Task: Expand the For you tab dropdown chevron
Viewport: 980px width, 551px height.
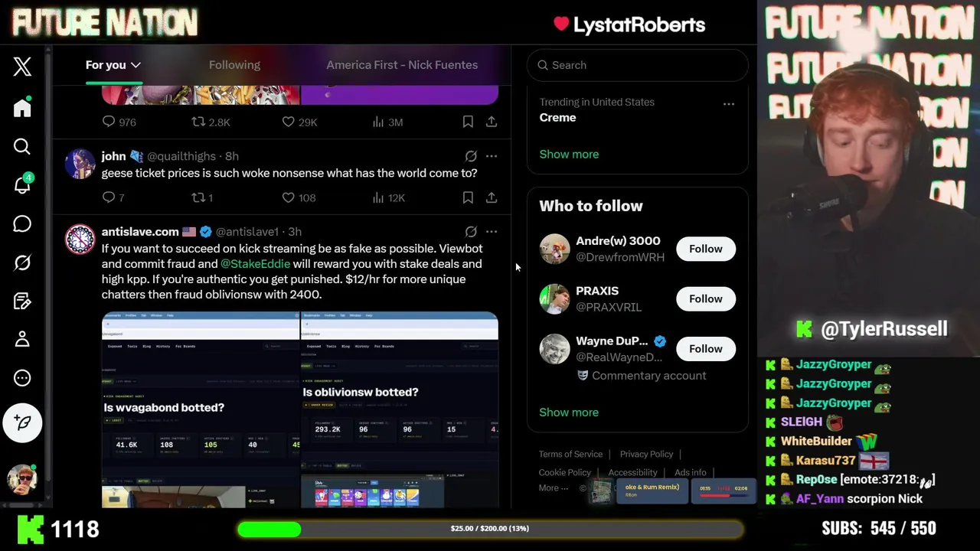Action: 136,65
